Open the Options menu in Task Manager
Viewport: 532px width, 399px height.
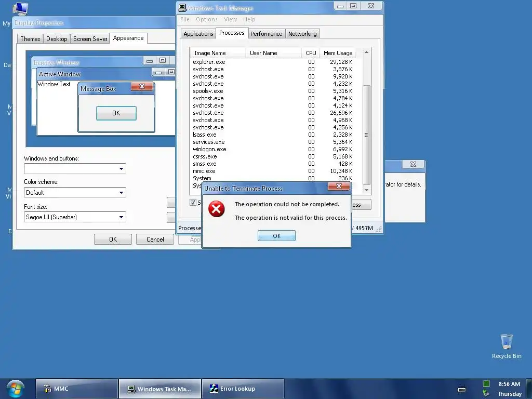[x=207, y=19]
